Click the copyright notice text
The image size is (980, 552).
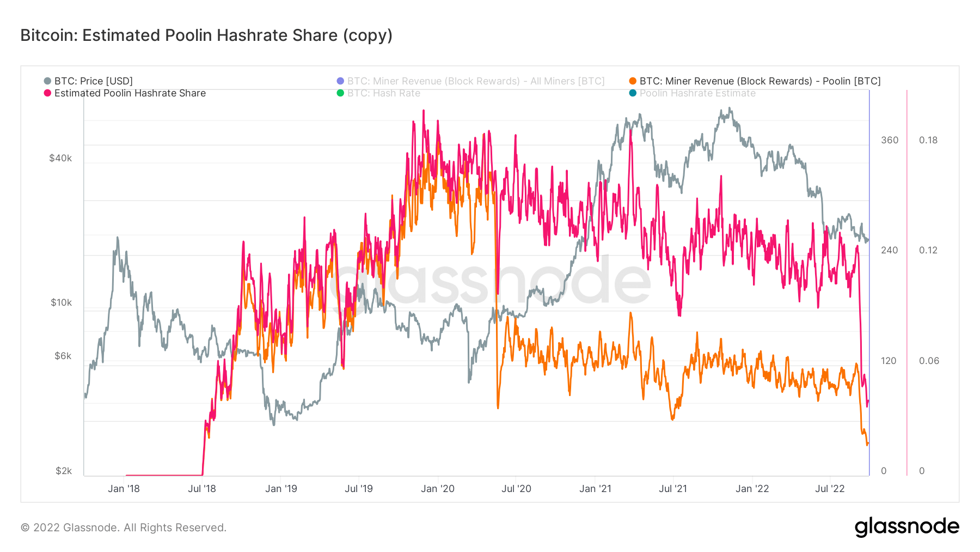pyautogui.click(x=124, y=527)
